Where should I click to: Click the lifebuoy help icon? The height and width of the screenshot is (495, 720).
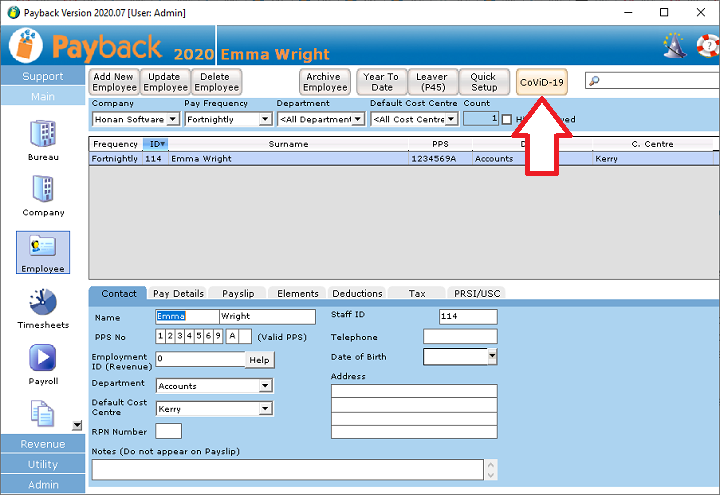[705, 46]
